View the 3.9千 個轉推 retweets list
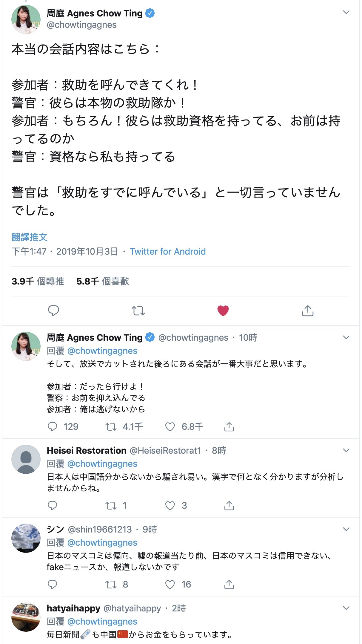The width and height of the screenshot is (362, 644). [38, 282]
